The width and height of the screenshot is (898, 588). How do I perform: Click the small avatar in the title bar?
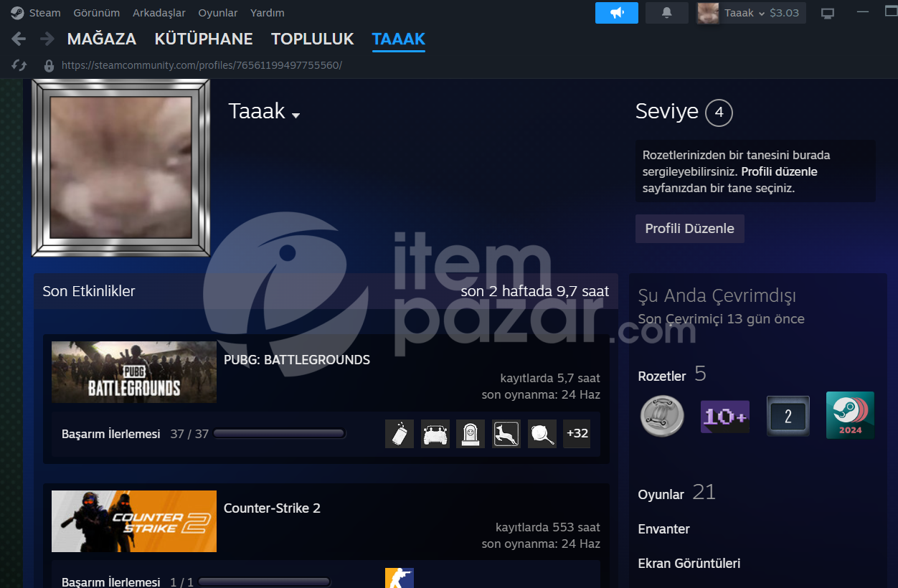click(709, 13)
